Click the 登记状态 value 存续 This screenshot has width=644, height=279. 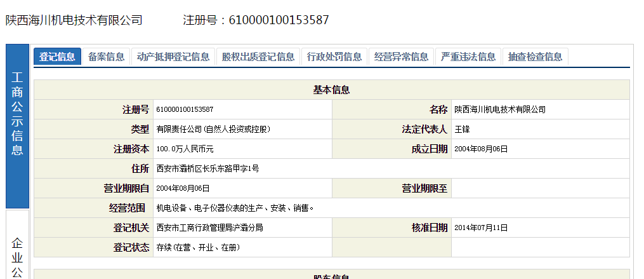click(x=198, y=247)
